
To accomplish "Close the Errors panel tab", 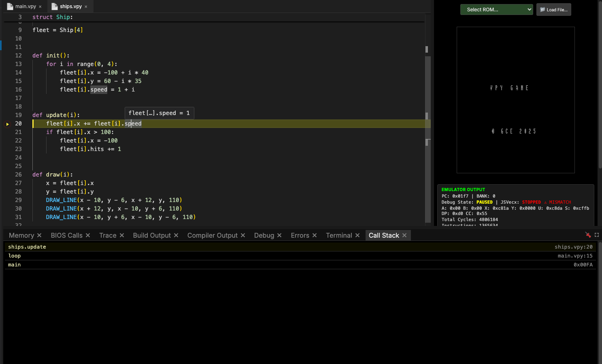I will (x=315, y=235).
